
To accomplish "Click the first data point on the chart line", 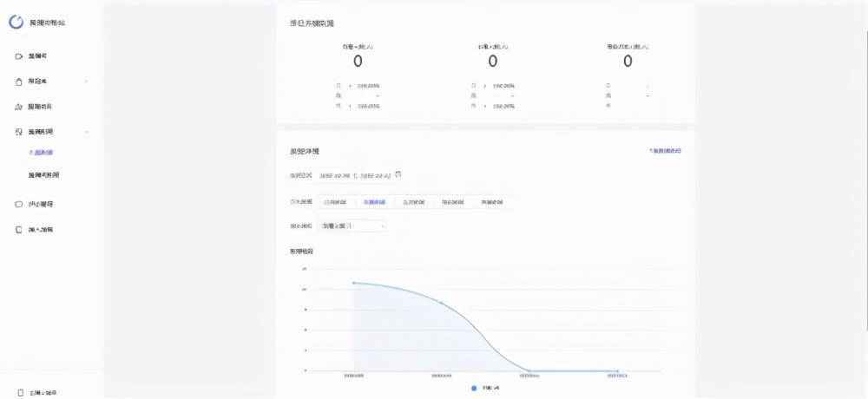I will tap(354, 283).
